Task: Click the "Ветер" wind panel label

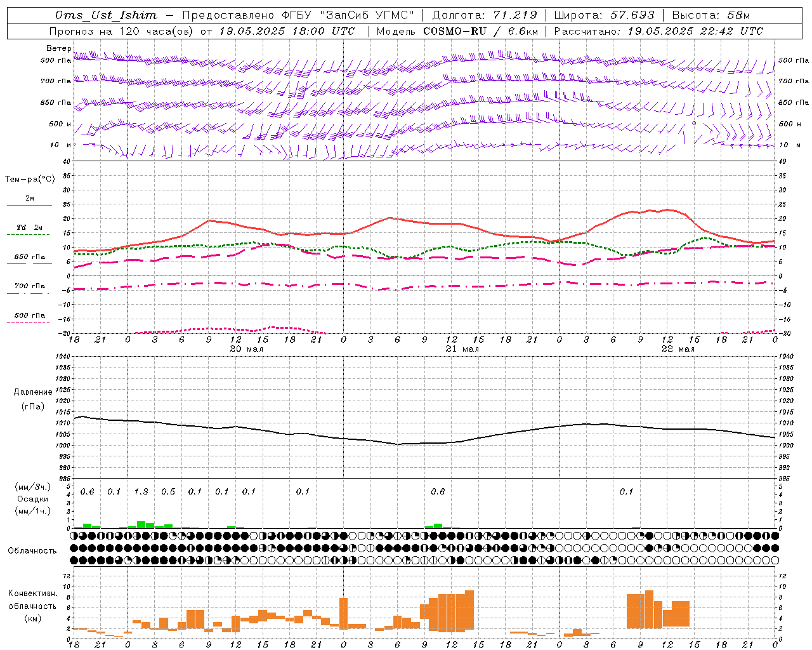Action: pyautogui.click(x=58, y=48)
